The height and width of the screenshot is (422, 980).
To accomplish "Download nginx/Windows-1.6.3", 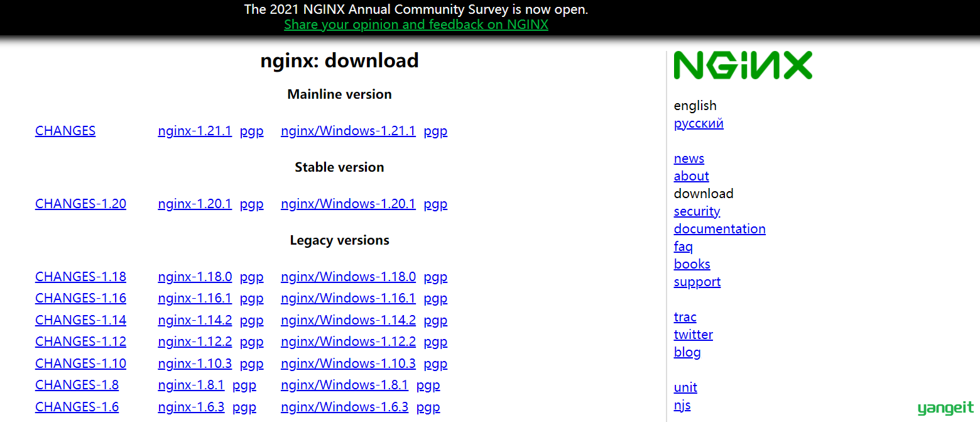I will [344, 407].
